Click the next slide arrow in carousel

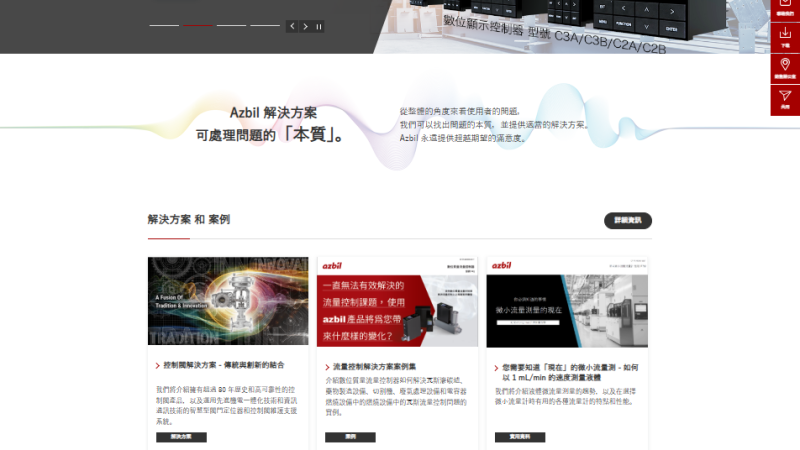[x=305, y=26]
